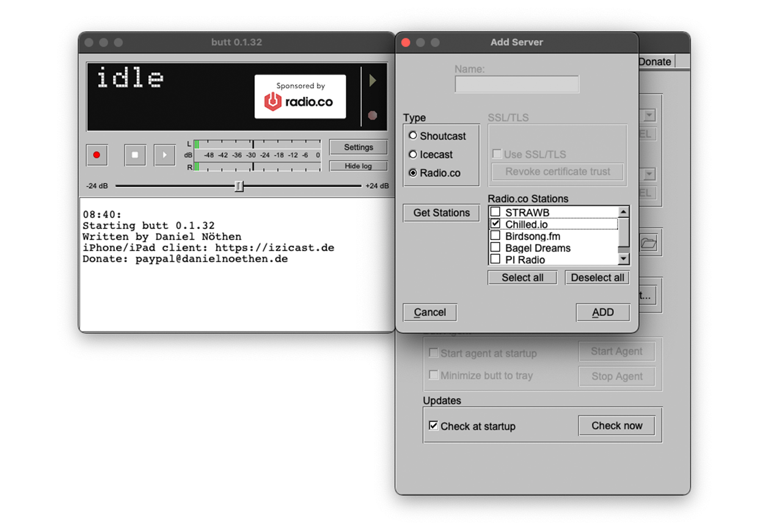Click the gain volume slider handle
This screenshot has width=782, height=532.
[x=239, y=186]
